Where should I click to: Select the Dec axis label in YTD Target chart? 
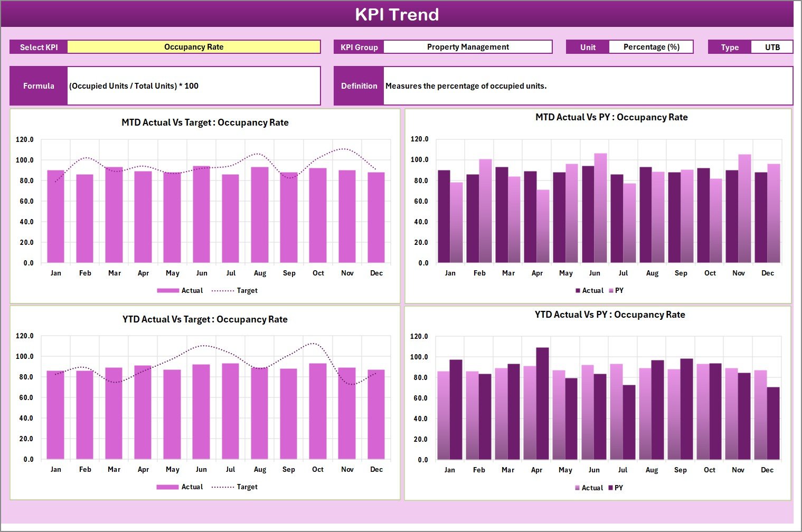pos(376,469)
